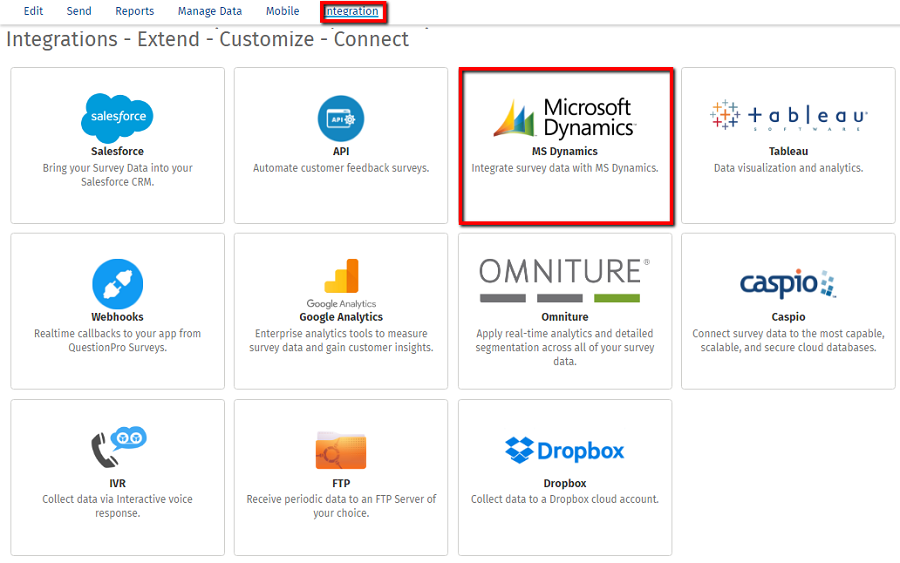Click the Salesforce title link
The width and height of the screenshot is (900, 563).
point(117,151)
